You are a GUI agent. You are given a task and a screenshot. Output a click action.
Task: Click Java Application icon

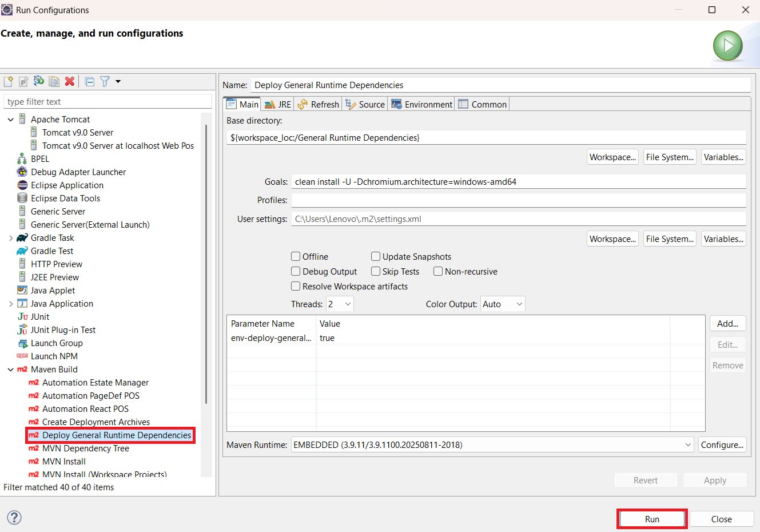pyautogui.click(x=22, y=303)
